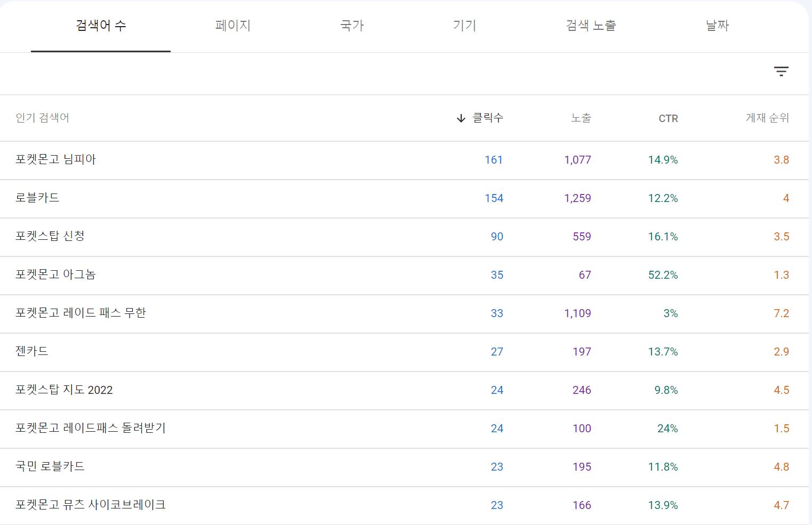Click the CTR value 13.7%

[x=663, y=352]
